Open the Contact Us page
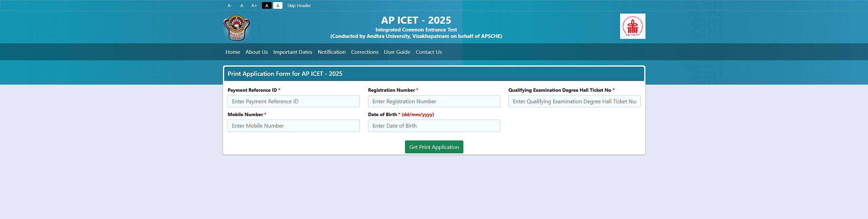This screenshot has width=868, height=219. 429,52
